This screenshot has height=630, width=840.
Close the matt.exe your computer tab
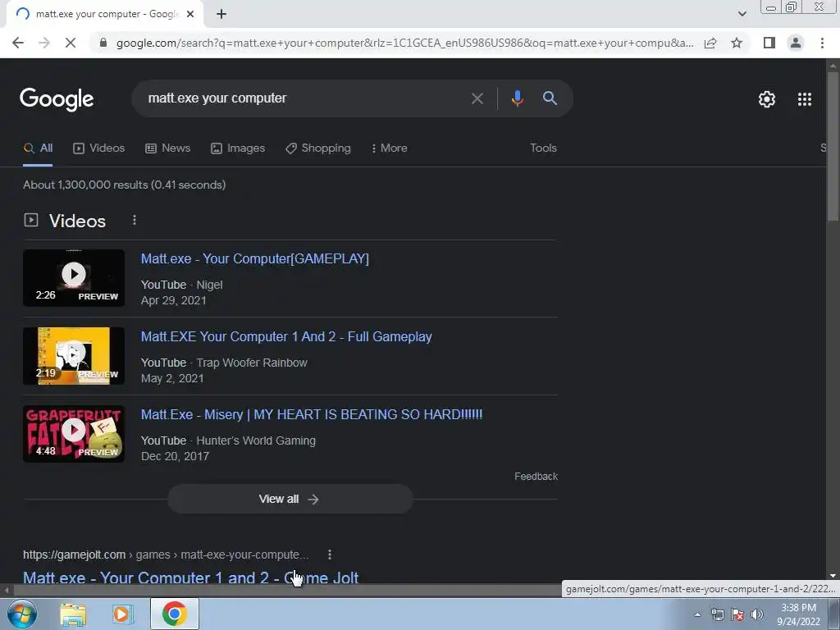tap(190, 14)
